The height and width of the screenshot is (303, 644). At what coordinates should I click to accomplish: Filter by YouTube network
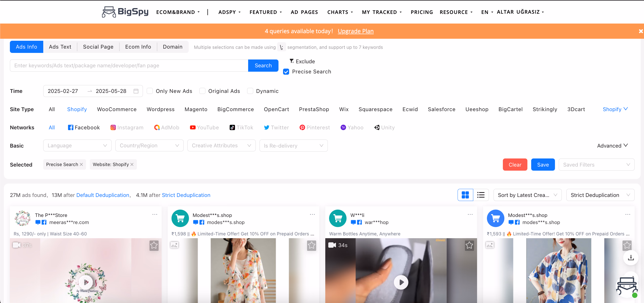[x=204, y=128]
